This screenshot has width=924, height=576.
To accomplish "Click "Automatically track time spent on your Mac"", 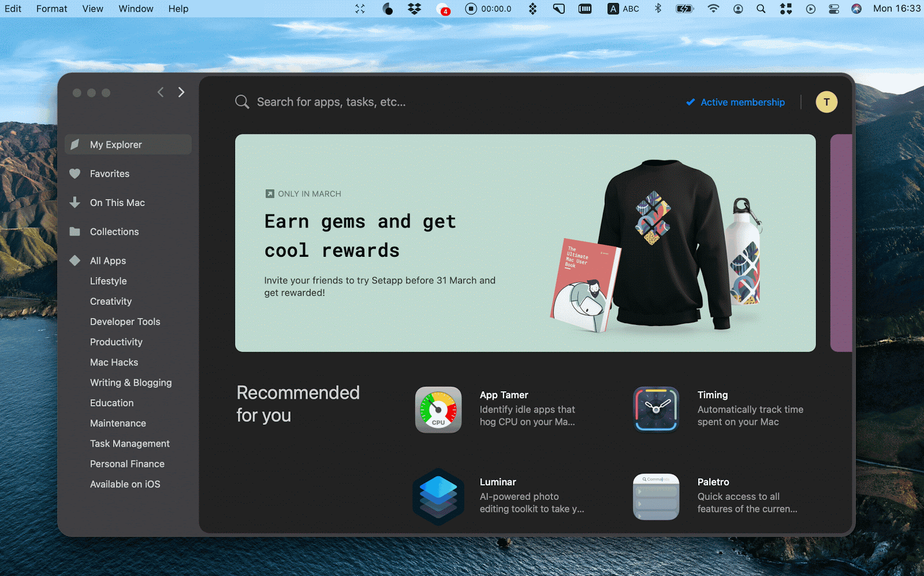I will tap(750, 416).
